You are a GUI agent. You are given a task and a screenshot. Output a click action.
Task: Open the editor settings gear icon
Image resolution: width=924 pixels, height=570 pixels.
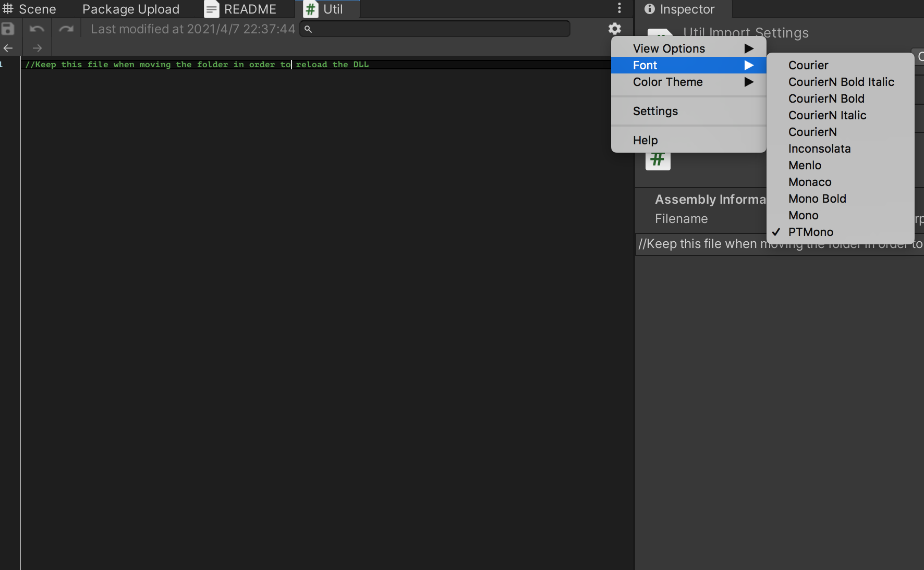pyautogui.click(x=615, y=29)
